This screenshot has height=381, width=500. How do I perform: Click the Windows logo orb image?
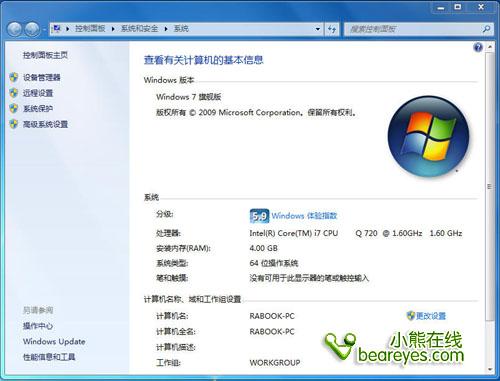(428, 136)
